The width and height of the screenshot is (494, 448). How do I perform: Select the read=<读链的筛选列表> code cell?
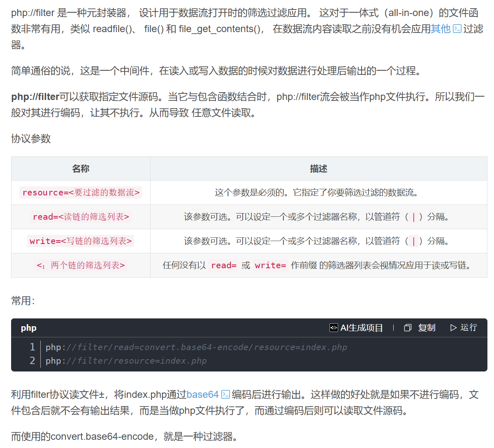pos(81,217)
